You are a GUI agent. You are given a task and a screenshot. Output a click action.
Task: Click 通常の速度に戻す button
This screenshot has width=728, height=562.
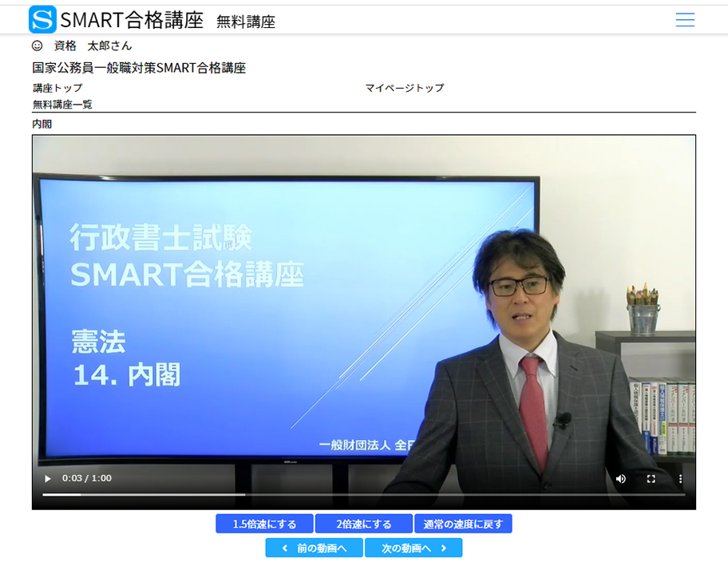pyautogui.click(x=463, y=524)
